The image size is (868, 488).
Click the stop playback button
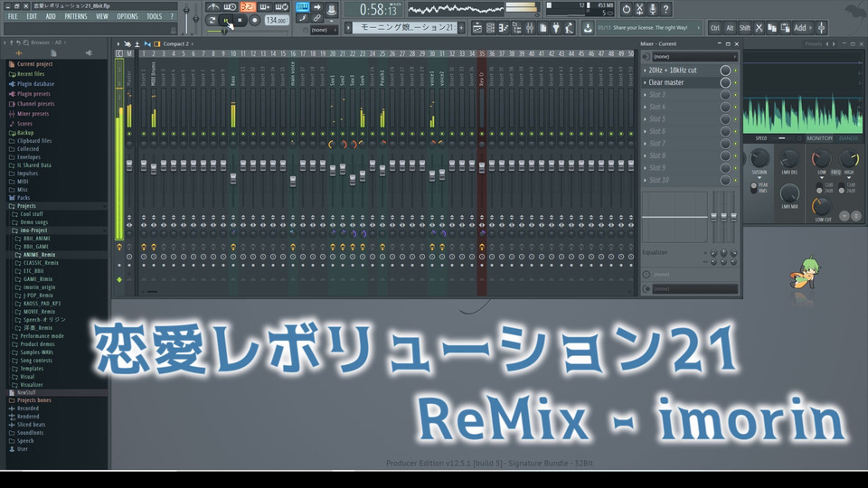coord(240,21)
